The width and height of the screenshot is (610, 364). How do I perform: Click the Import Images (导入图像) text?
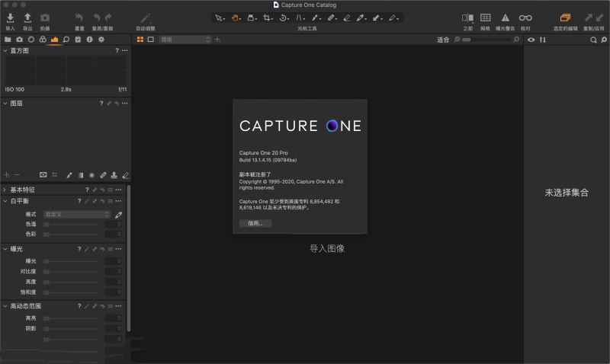click(327, 248)
